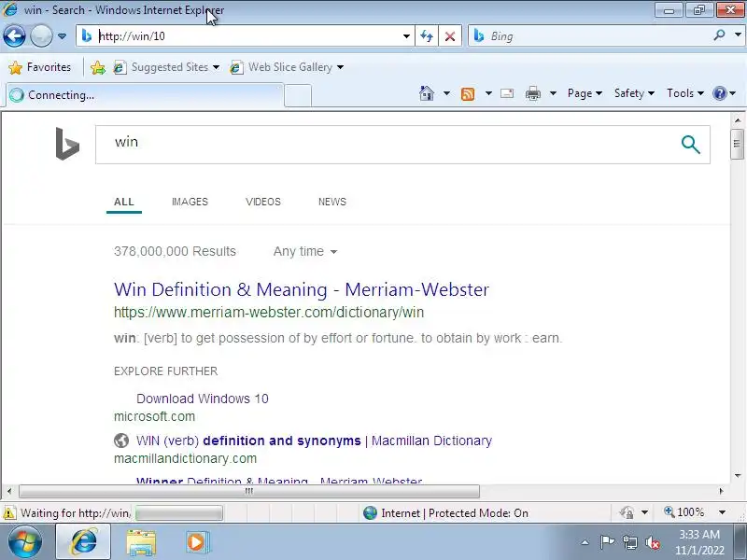Open the Any time filter dropdown
The width and height of the screenshot is (747, 560).
click(305, 251)
